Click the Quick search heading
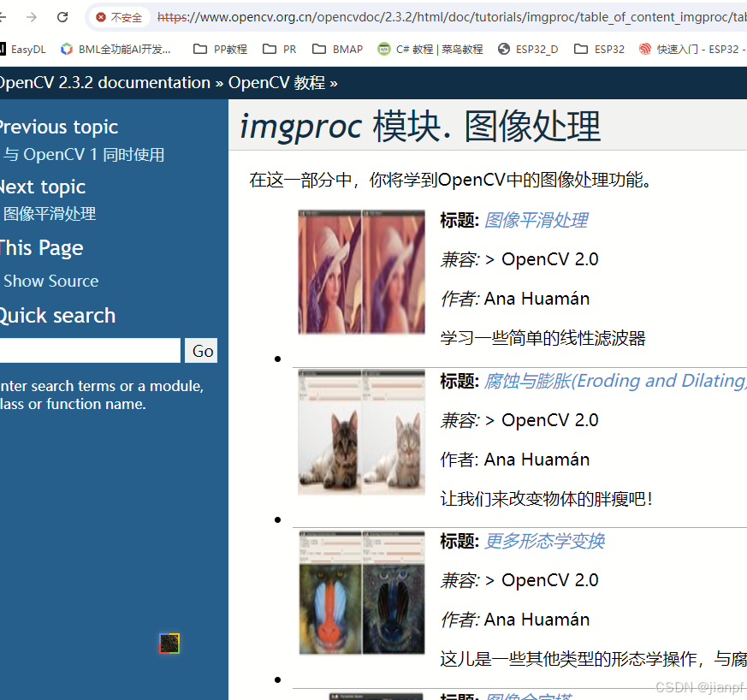This screenshot has height=700, width=747. pos(57,316)
